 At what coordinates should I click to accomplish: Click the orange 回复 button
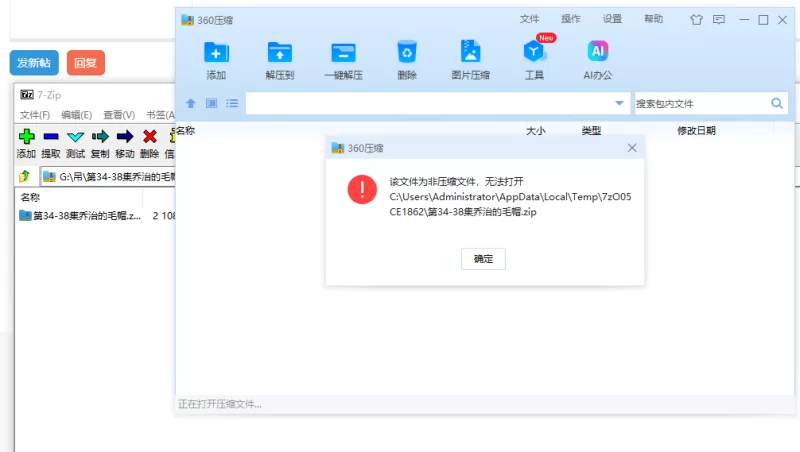point(86,63)
